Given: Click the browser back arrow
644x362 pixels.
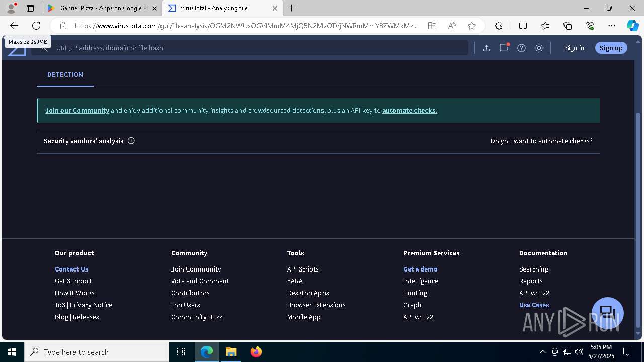Looking at the screenshot, I should (14, 26).
